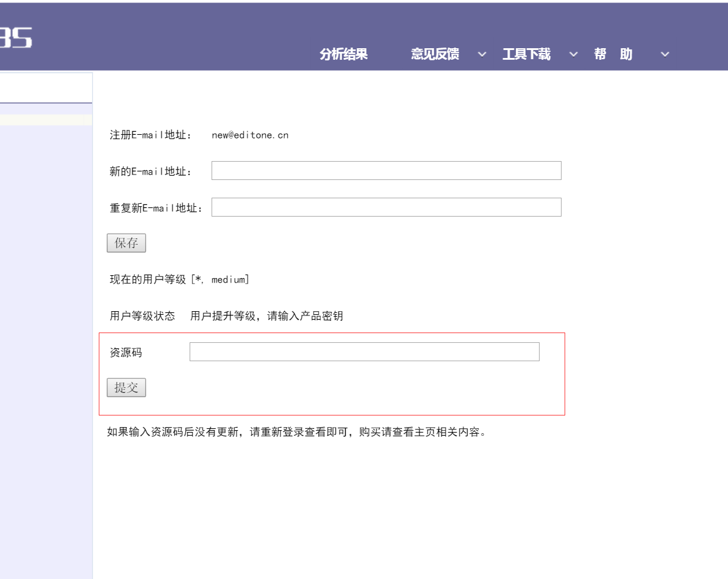Click the note about 重新登录查看
Screen dimensions: 728x579
tap(296, 433)
